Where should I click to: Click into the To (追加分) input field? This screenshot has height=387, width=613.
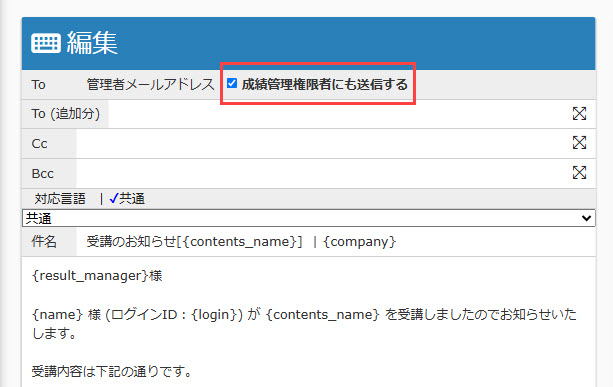pos(339,114)
